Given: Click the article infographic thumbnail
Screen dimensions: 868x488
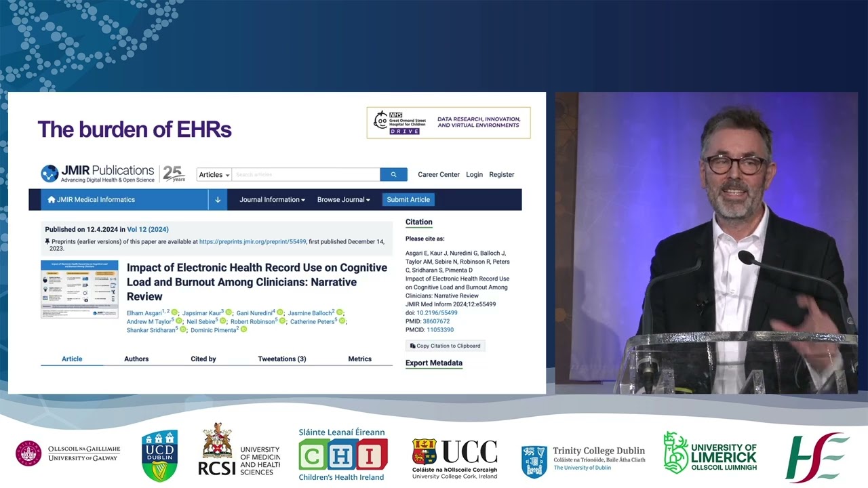Looking at the screenshot, I should click(x=79, y=289).
